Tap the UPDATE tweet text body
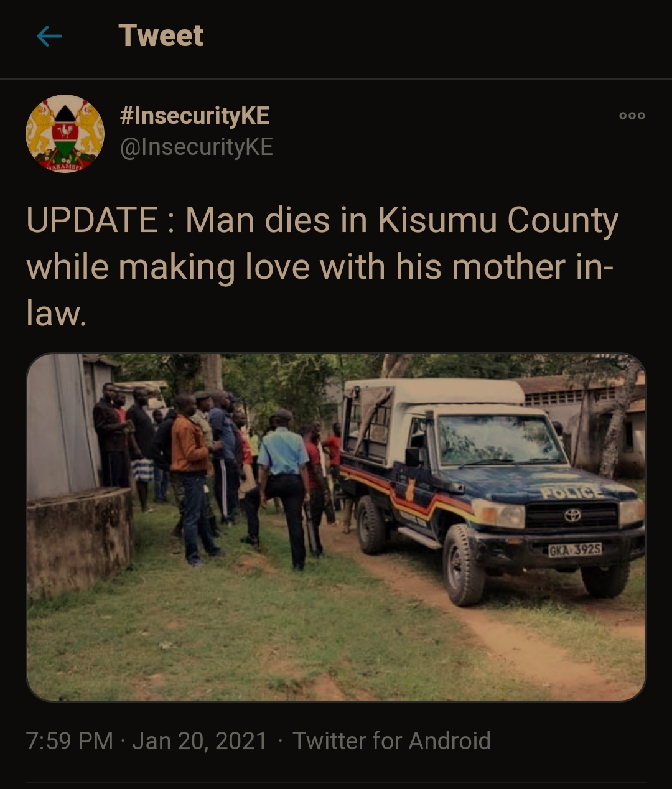This screenshot has height=789, width=672. (322, 266)
